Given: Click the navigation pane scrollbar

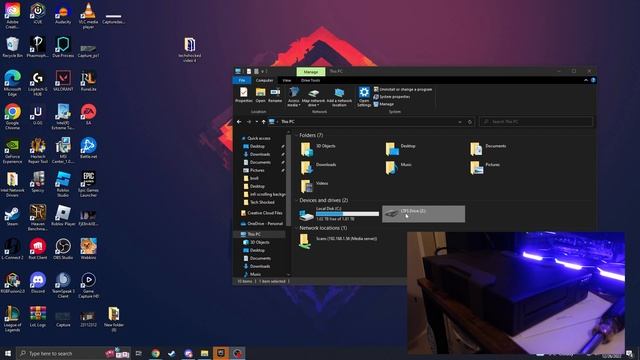Looking at the screenshot, I should click(289, 180).
